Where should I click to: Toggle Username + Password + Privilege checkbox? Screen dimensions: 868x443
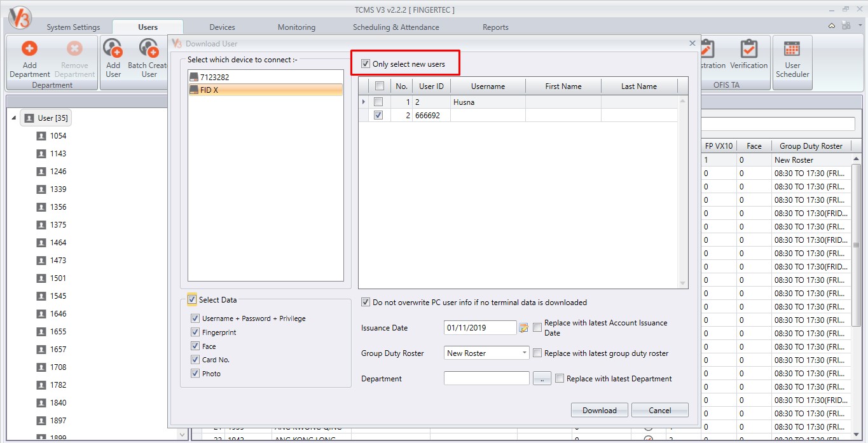(195, 318)
